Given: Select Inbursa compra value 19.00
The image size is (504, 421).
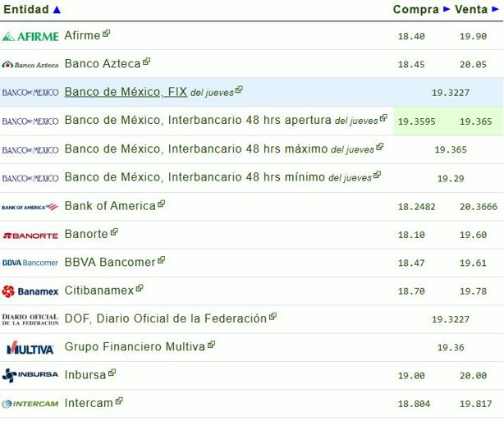Looking at the screenshot, I should (x=411, y=376).
